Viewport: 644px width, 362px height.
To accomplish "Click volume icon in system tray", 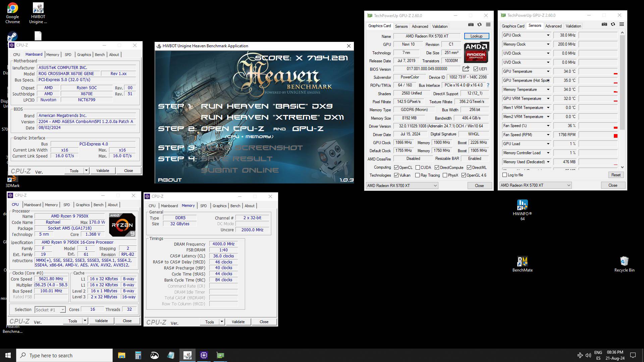I will pos(588,355).
